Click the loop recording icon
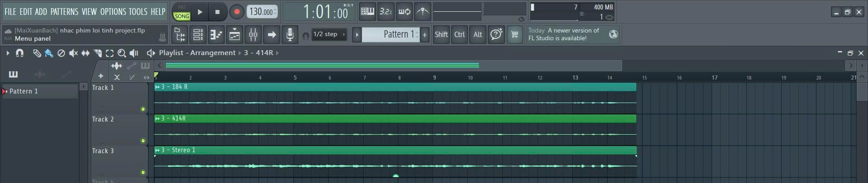868x183 pixels. 404,12
